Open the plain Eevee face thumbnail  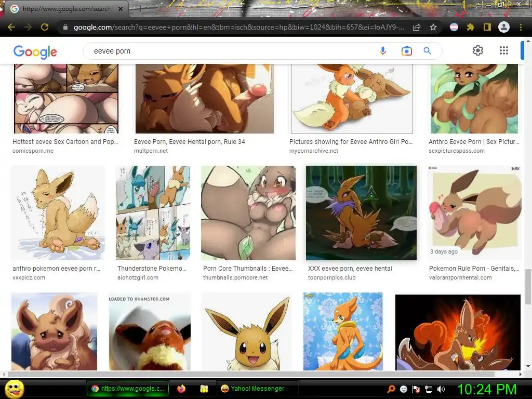[247, 331]
